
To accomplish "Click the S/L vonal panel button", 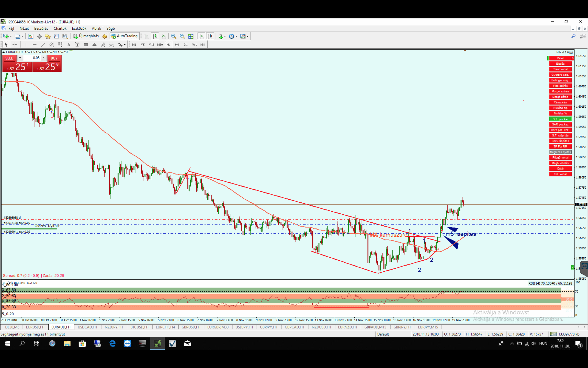I will pos(560,174).
